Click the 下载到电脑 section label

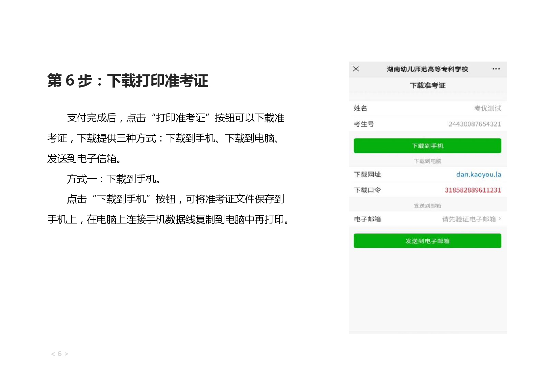pyautogui.click(x=427, y=161)
